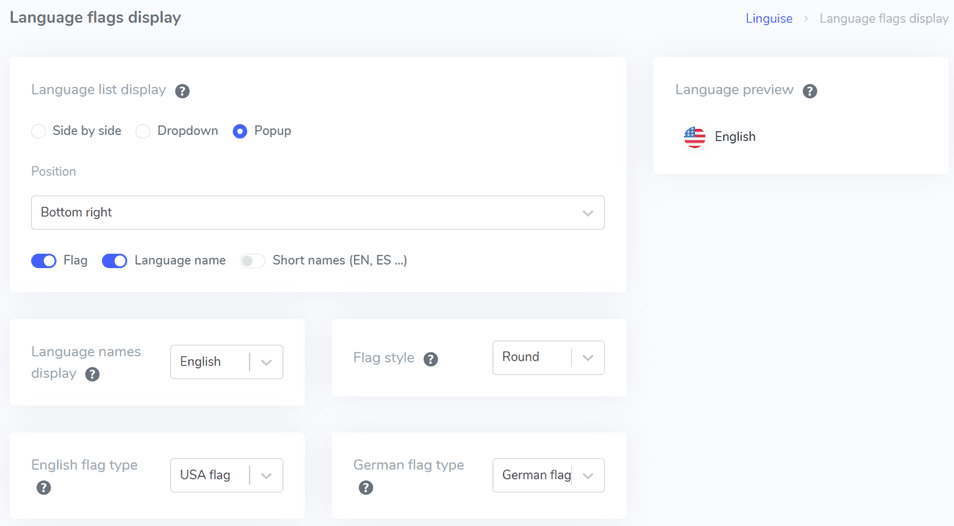Disable the Language name toggle
Screen dimensions: 954x526
click(x=114, y=261)
